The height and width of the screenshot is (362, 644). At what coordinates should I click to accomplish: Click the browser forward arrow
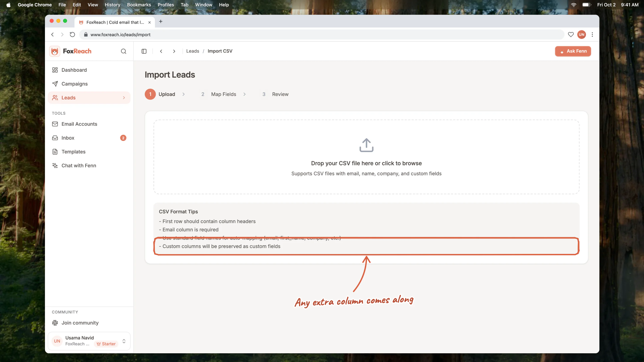tap(62, 34)
